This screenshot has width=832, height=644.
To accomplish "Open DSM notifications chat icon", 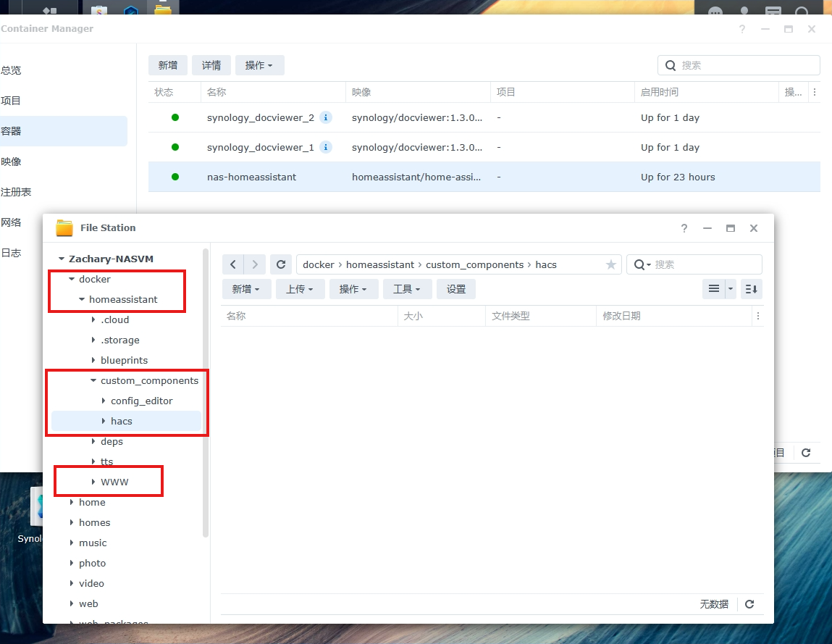I will 715,10.
